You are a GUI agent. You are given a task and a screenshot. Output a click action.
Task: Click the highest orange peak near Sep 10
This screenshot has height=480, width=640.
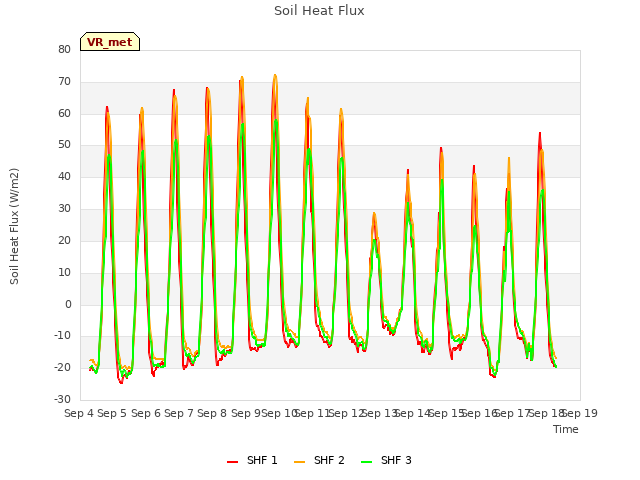pos(275,75)
